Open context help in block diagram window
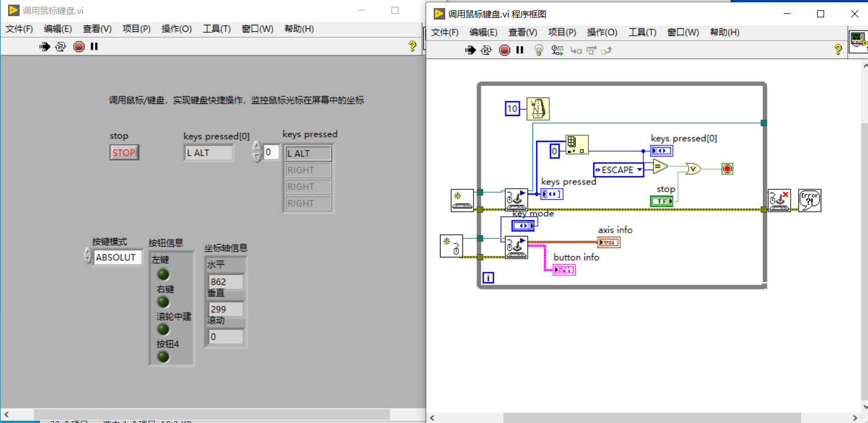Screen dimensions: 868x423 838,50
